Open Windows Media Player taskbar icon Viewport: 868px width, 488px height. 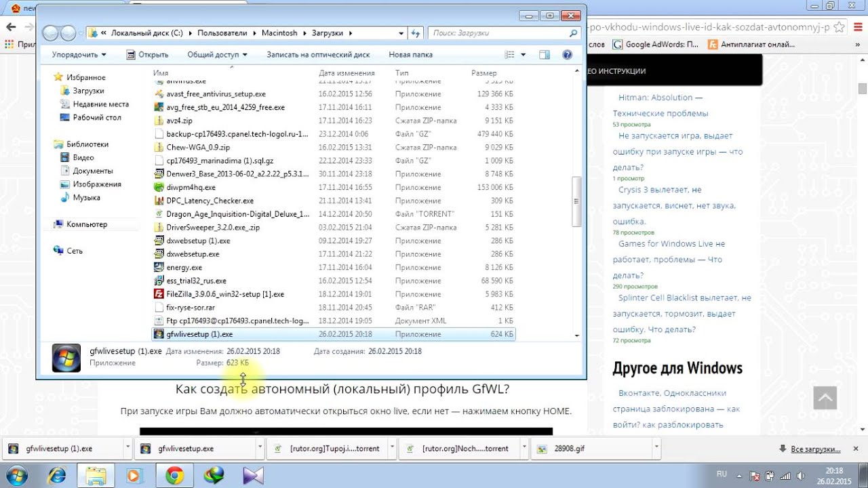tap(134, 476)
